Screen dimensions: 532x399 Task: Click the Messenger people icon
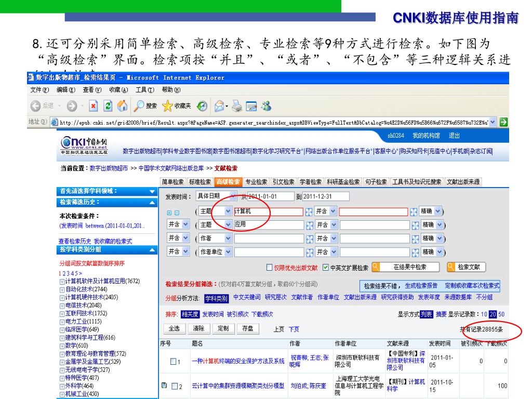coord(267,106)
